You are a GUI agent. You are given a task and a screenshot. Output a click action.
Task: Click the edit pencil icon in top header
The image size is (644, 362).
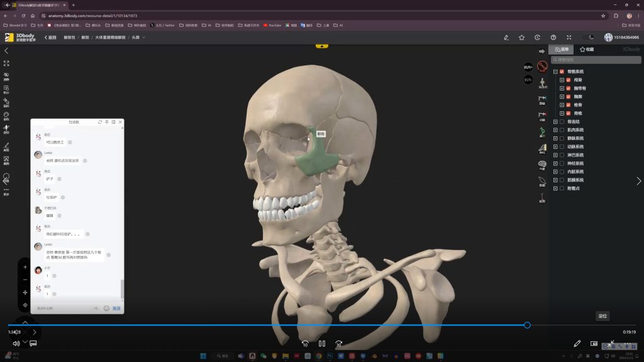point(506,38)
